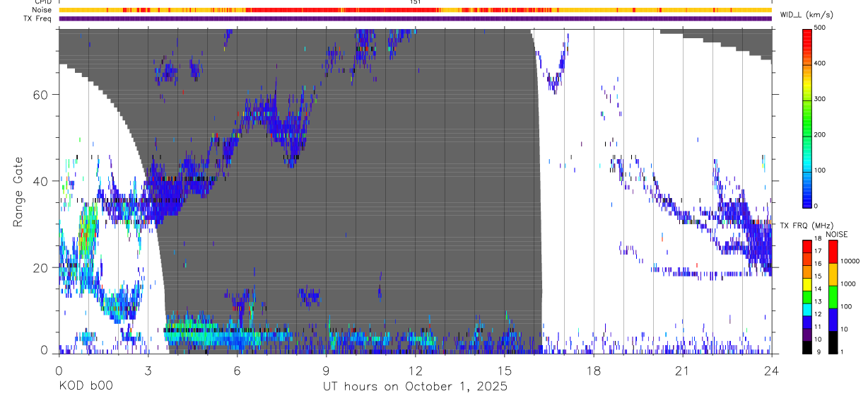Click the 'NOISE' legend title
The width and height of the screenshot is (868, 401).
pos(837,234)
